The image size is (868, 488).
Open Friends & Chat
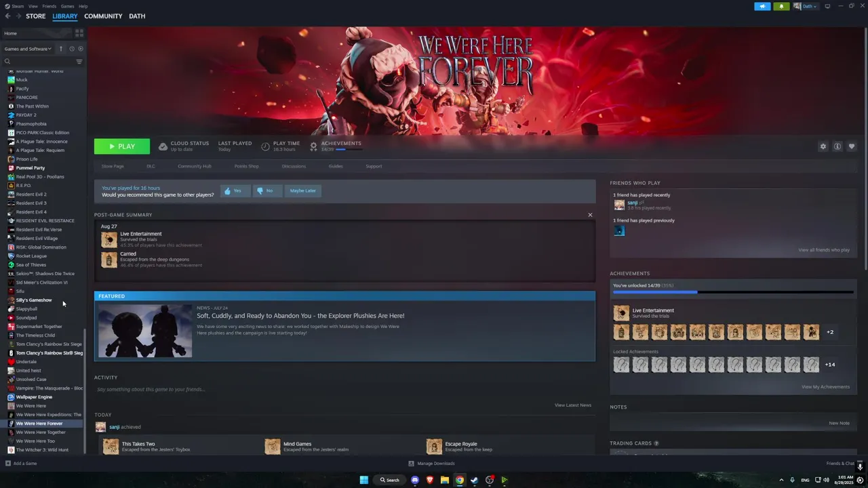[x=840, y=464]
